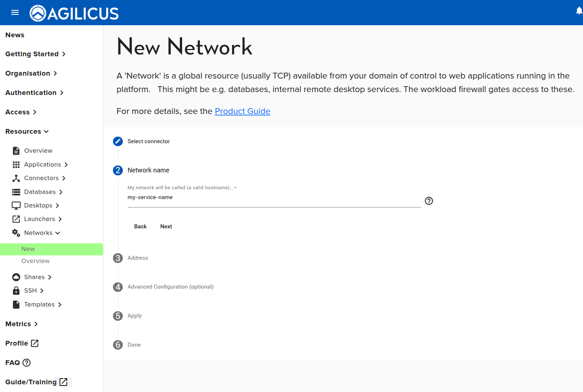Click the Select connector step label

click(x=149, y=141)
